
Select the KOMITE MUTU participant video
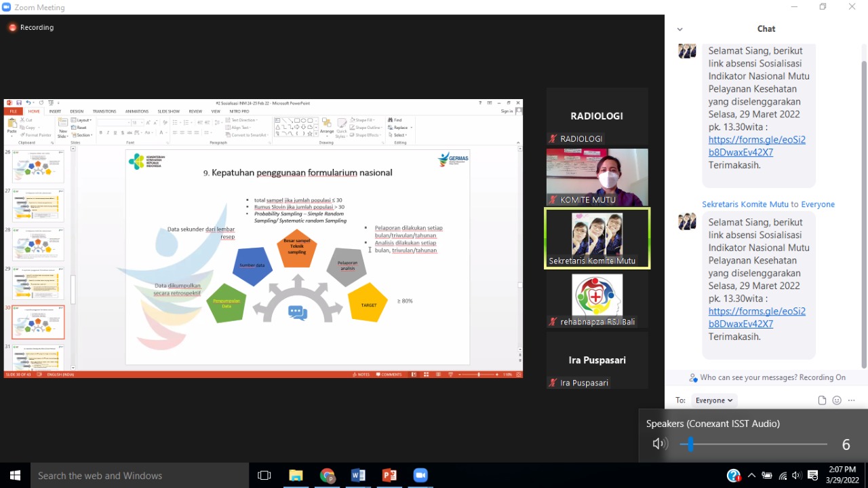pos(597,176)
